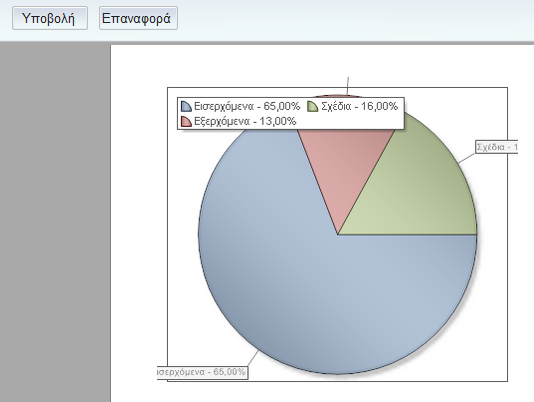Click the Επαναφορά button

[138, 18]
